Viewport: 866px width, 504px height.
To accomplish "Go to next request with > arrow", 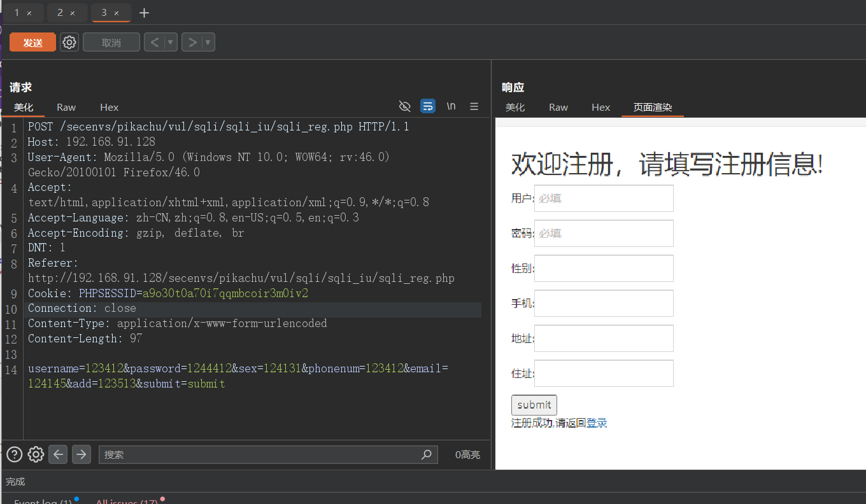I will coord(192,43).
